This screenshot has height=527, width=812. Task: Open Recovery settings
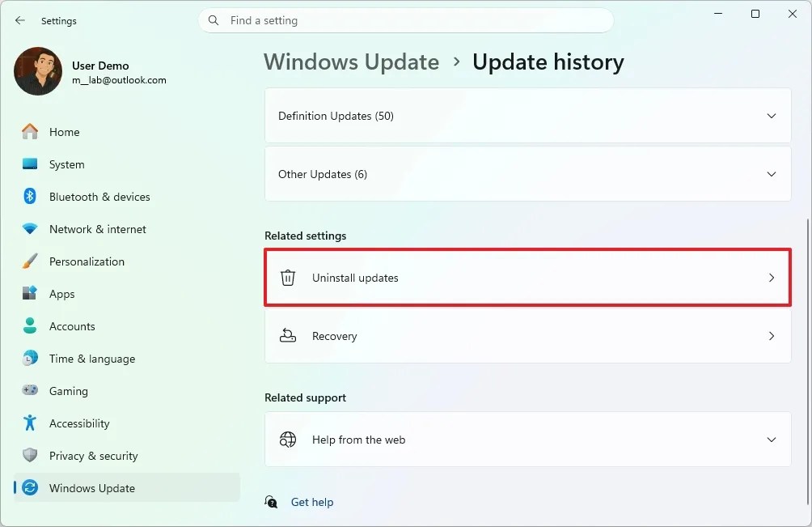tap(527, 336)
